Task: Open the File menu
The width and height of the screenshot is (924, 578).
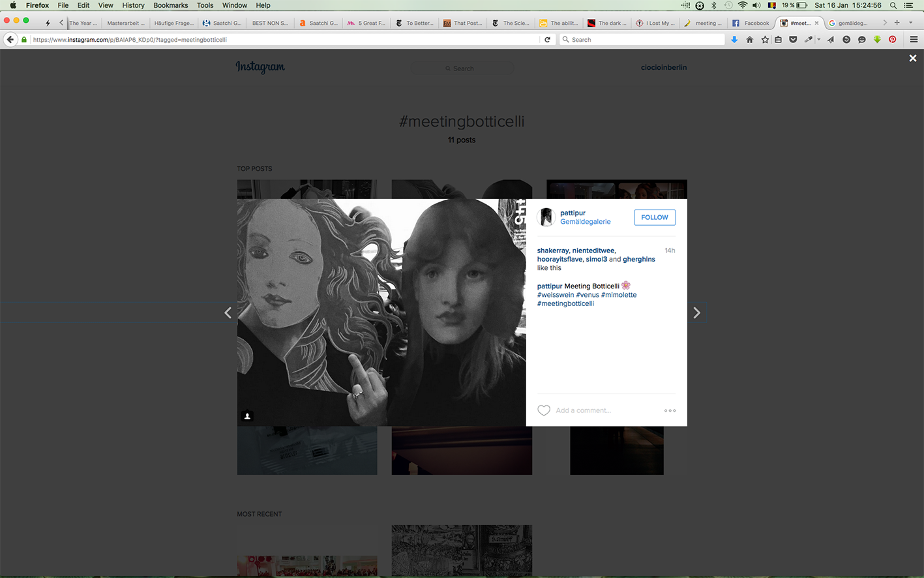Action: pos(63,5)
